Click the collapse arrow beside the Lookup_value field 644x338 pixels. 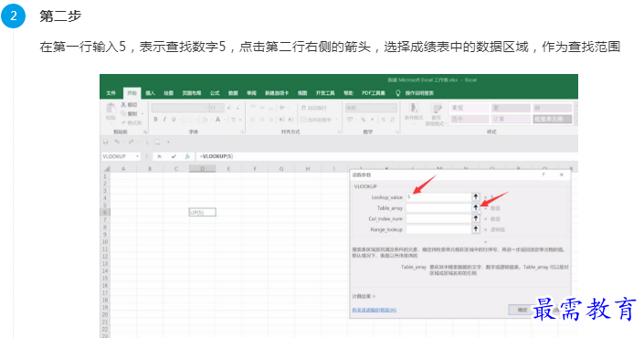(x=476, y=197)
